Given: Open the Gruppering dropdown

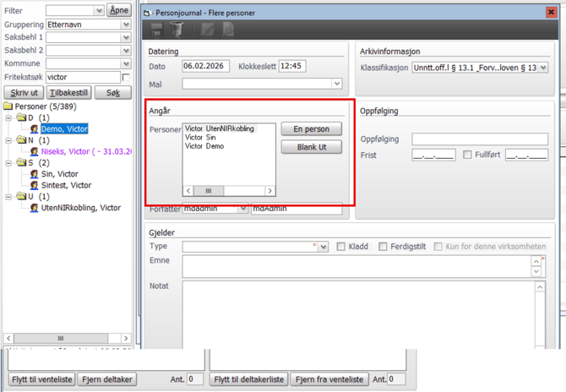Looking at the screenshot, I should [x=126, y=25].
